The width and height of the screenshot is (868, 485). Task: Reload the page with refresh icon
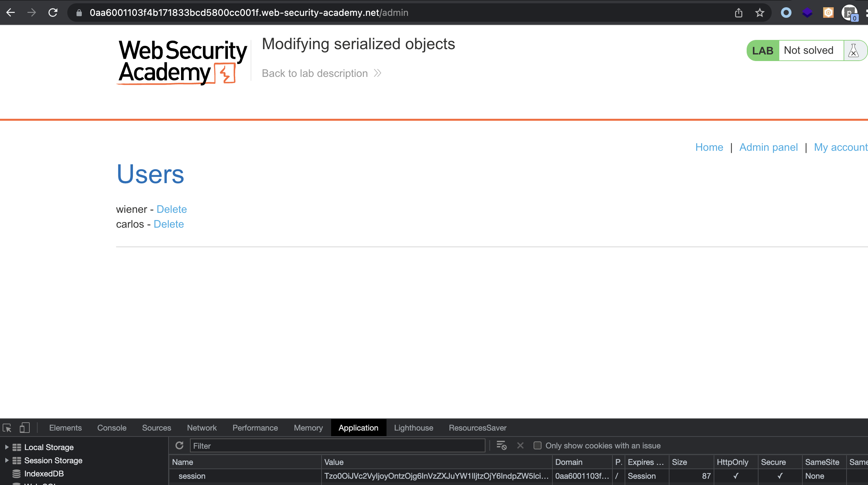53,13
